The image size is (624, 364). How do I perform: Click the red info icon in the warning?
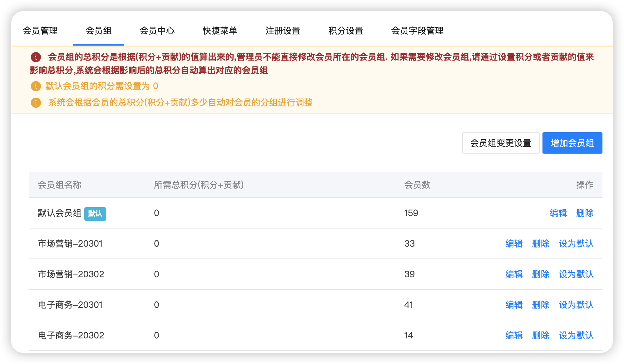[x=36, y=57]
